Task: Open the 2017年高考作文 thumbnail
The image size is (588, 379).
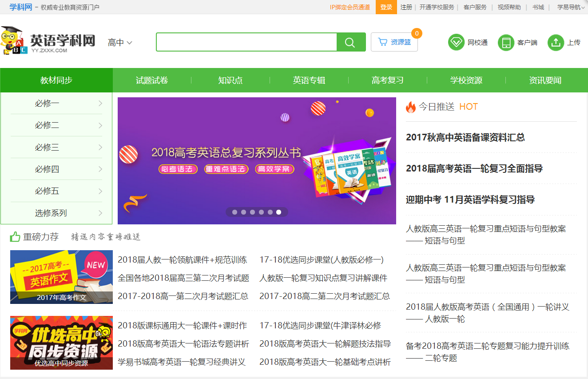Action: coord(61,277)
